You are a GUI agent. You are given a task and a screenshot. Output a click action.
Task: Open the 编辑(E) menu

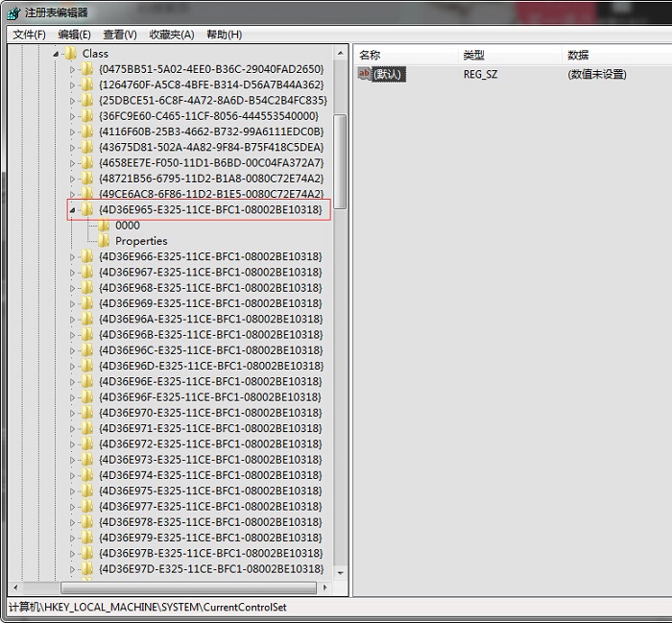(x=74, y=35)
